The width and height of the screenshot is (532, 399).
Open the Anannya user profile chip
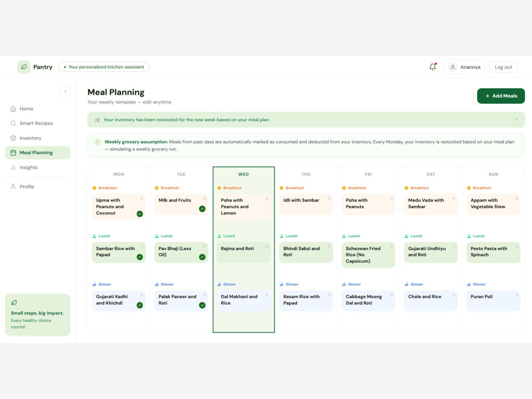464,67
